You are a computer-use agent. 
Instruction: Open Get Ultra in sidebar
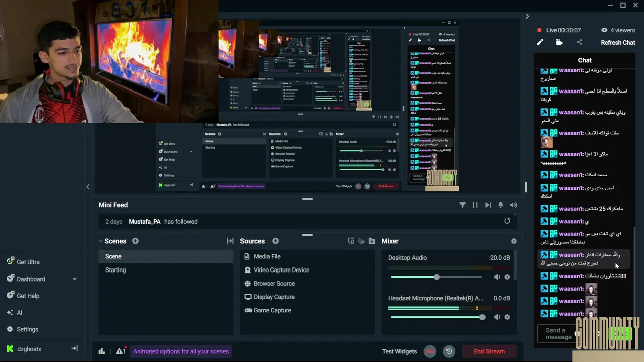coord(23,262)
